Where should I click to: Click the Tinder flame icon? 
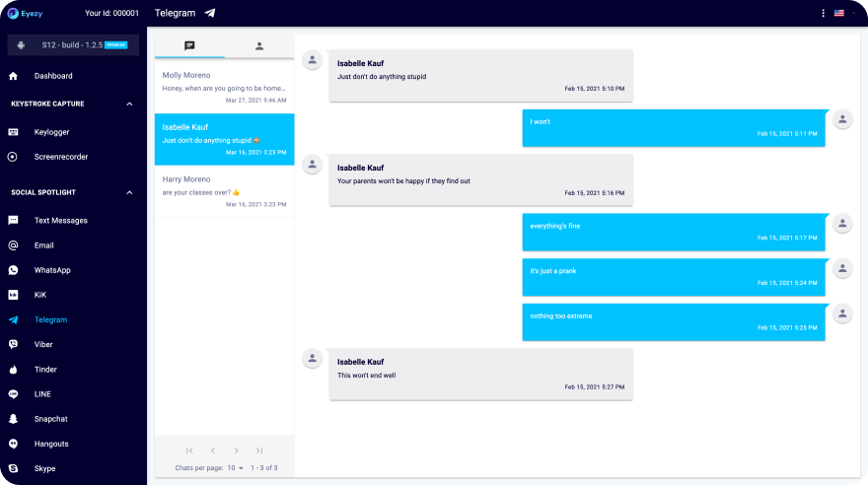13,370
